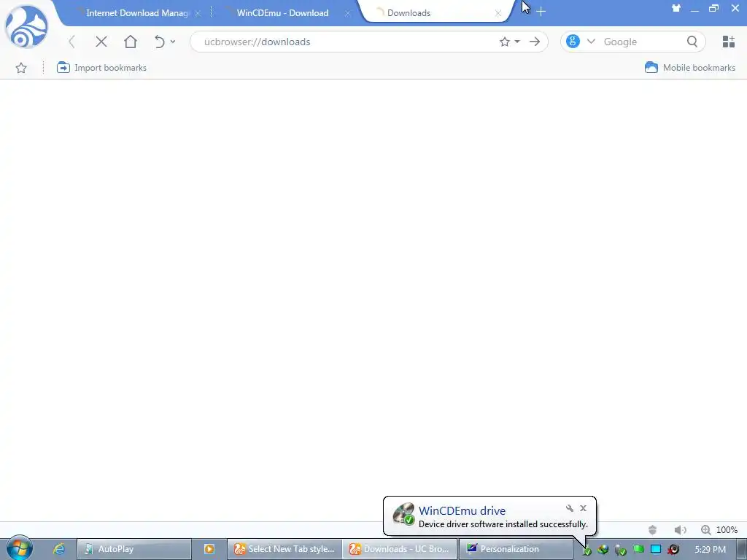Click Import bookmarks
This screenshot has height=560, width=747.
click(101, 68)
